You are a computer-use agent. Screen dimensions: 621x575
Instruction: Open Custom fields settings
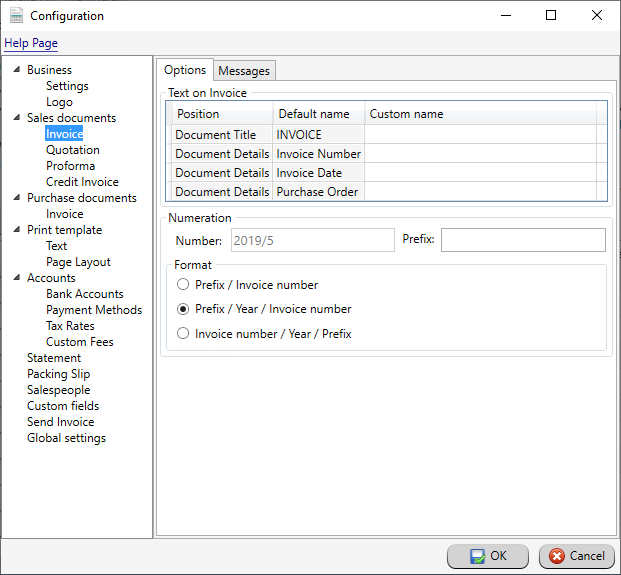point(63,406)
